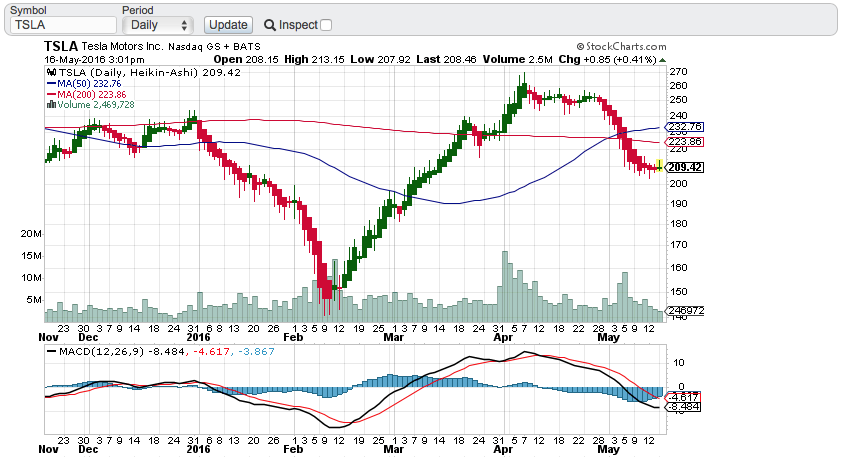Click the 16-May-2016 3:01pm timestamp

94,59
